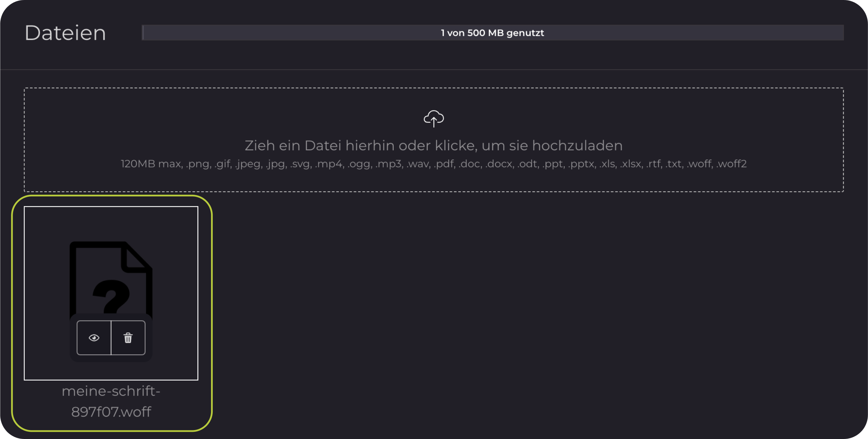Click the action bar behind preview and delete

coord(111,358)
